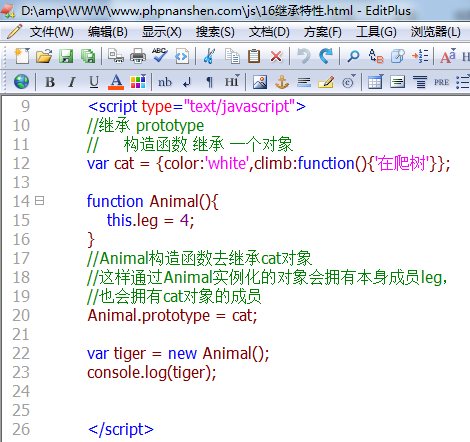Image resolution: width=470 pixels, height=442 pixels.
Task: Click the 'var tiger = new Animal();' line
Action: pos(178,353)
